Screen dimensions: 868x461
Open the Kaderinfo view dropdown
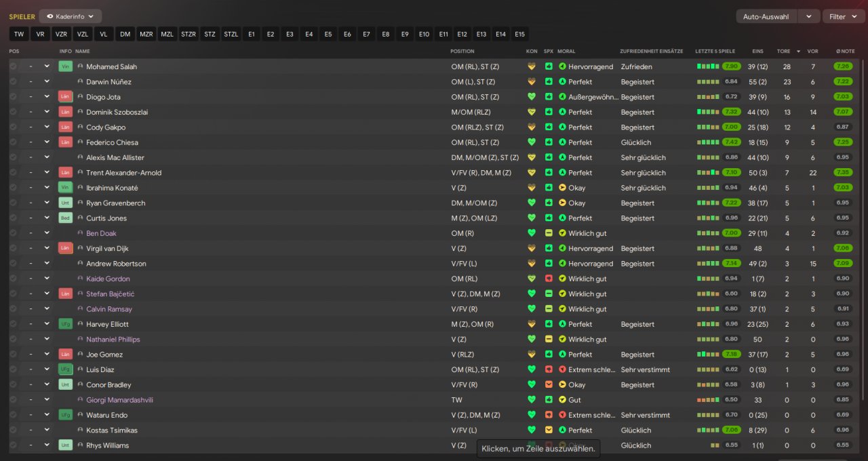tap(71, 16)
